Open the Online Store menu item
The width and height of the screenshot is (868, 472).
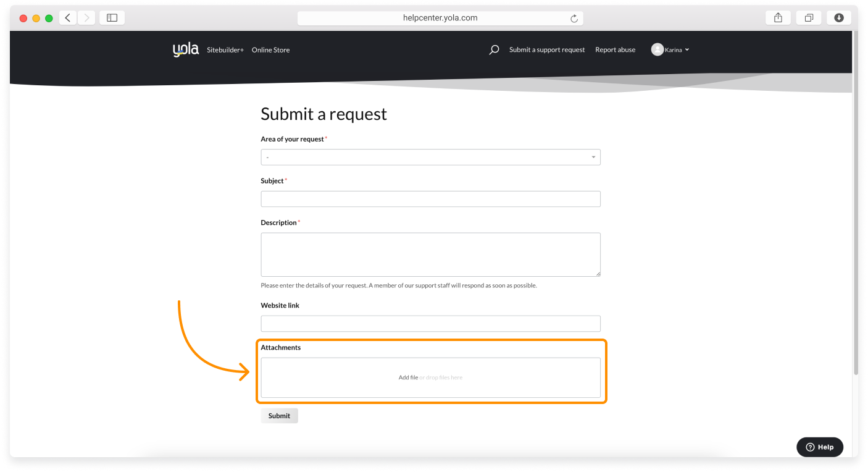270,50
